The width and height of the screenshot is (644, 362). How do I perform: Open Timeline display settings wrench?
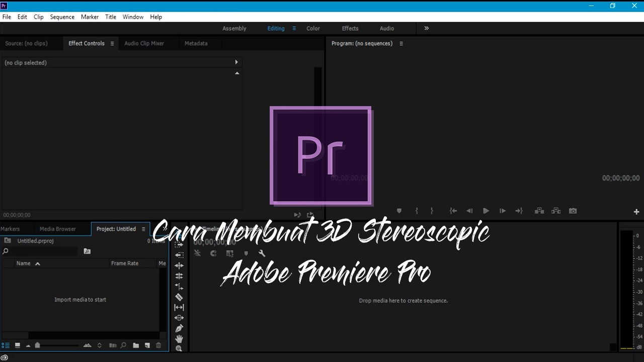(x=262, y=253)
